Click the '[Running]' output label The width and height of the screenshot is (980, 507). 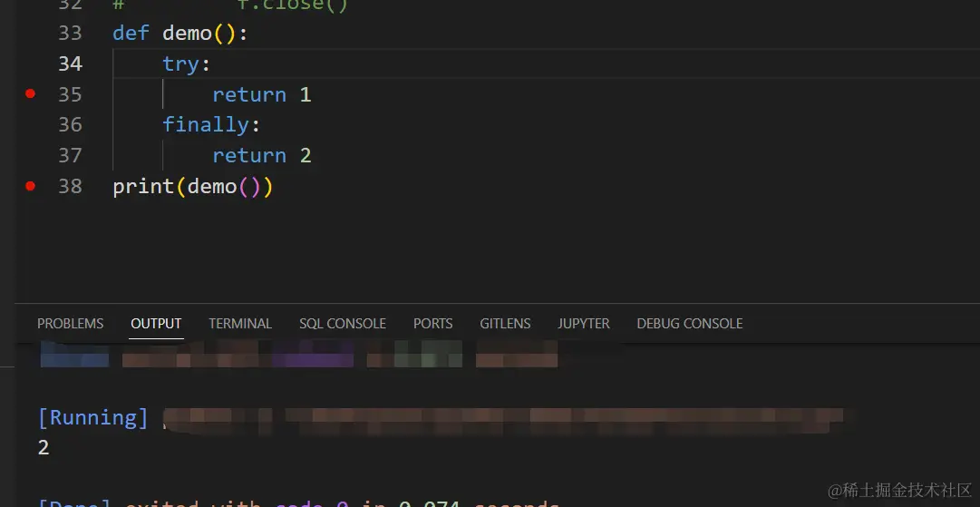click(93, 417)
